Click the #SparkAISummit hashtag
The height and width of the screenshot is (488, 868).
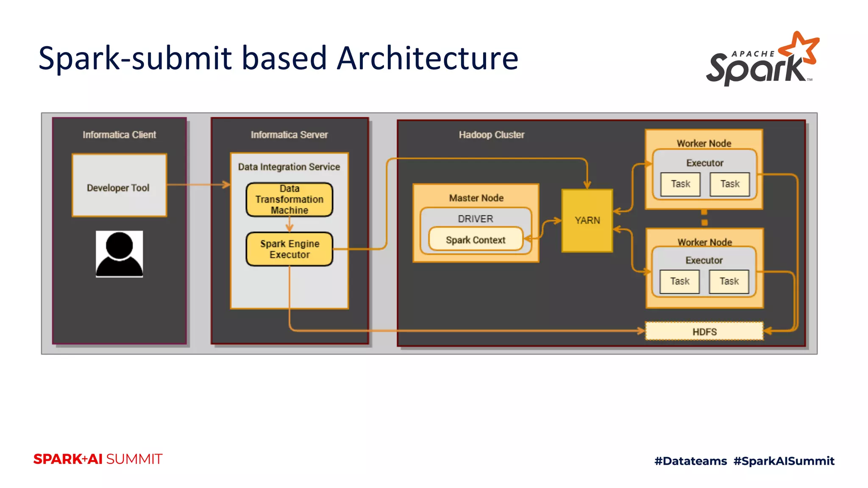(x=784, y=461)
